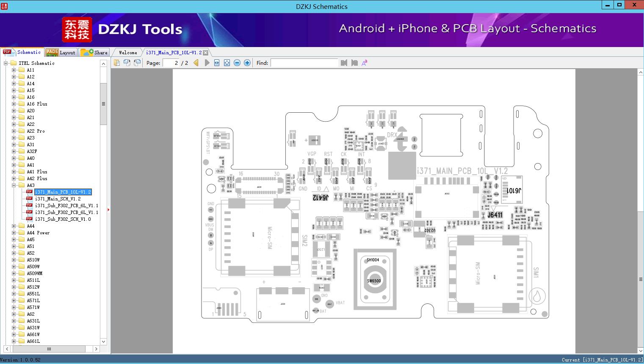Click document viewer vertical scrollbar thumb
The image size is (644, 364).
click(x=641, y=279)
